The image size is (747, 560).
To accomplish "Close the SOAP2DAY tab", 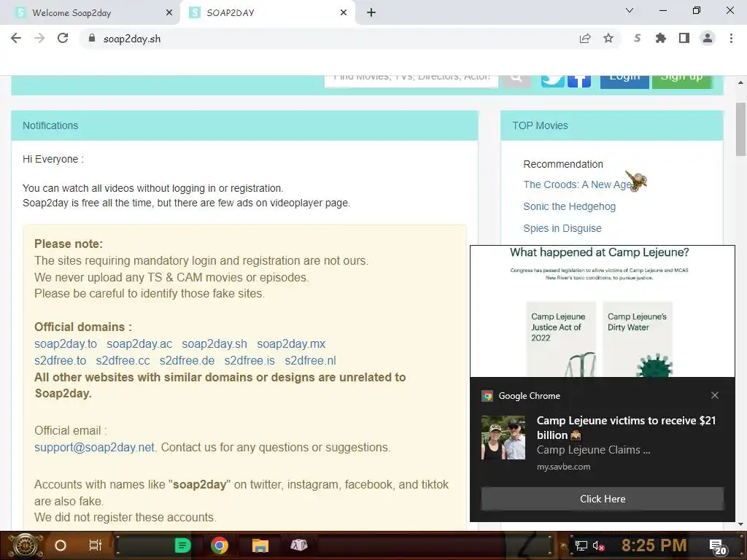I will tap(344, 13).
